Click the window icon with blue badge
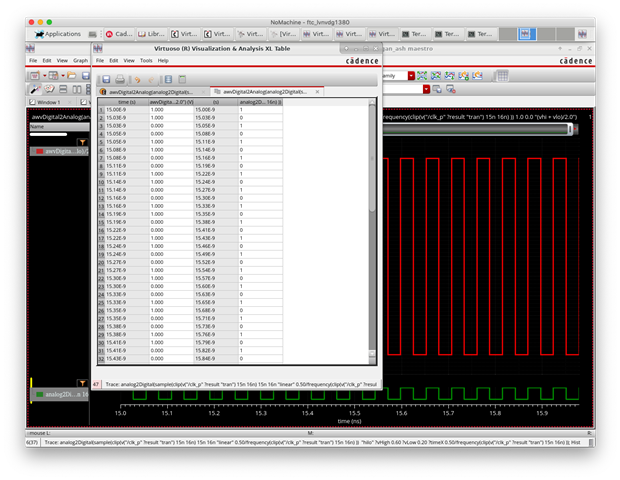Screen dimensions: 620x480 click(x=437, y=89)
